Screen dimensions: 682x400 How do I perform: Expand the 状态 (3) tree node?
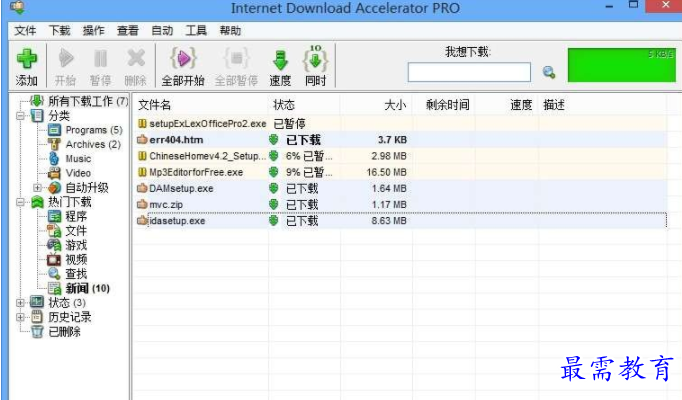point(20,303)
